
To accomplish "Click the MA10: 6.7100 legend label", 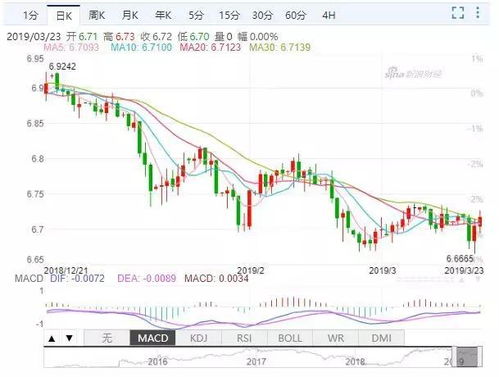I will pos(141,47).
